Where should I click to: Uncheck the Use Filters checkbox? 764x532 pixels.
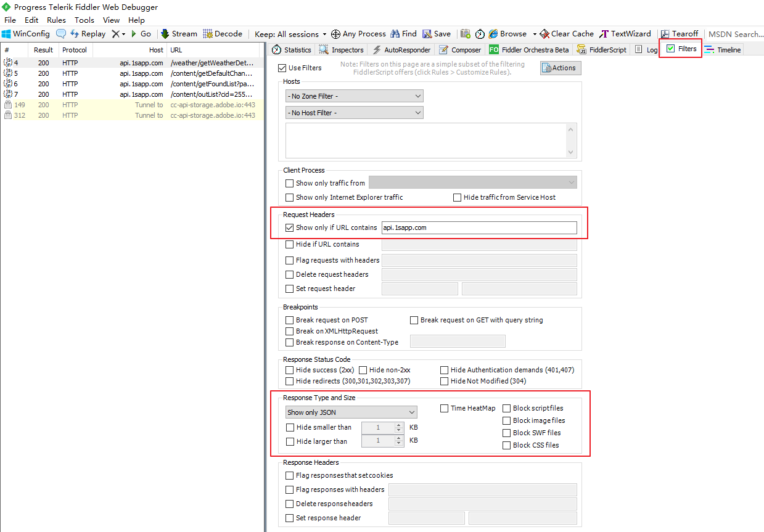(x=282, y=68)
